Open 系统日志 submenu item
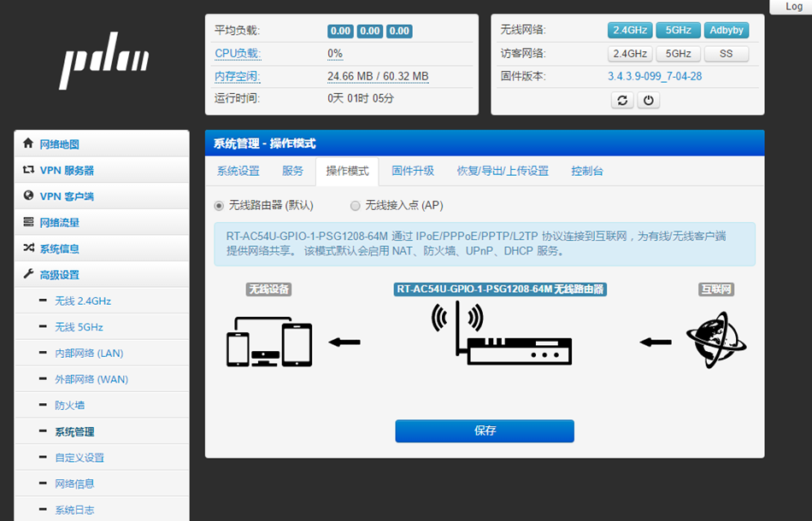 point(102,510)
